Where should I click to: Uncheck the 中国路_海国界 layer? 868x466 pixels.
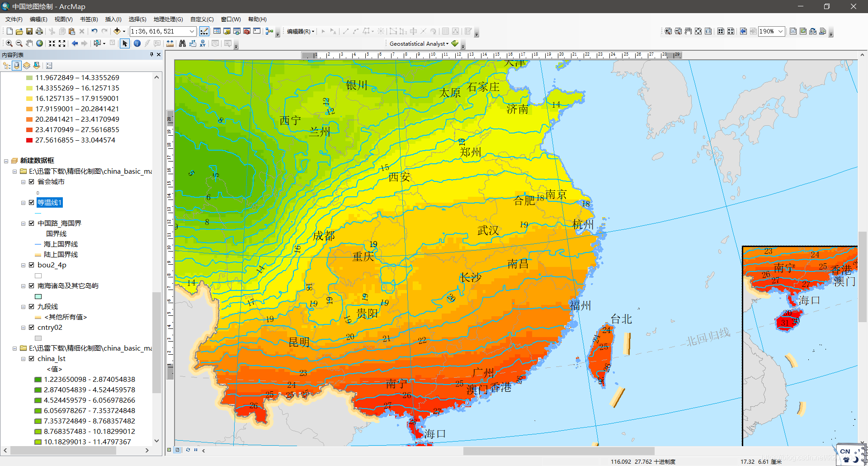coord(32,223)
